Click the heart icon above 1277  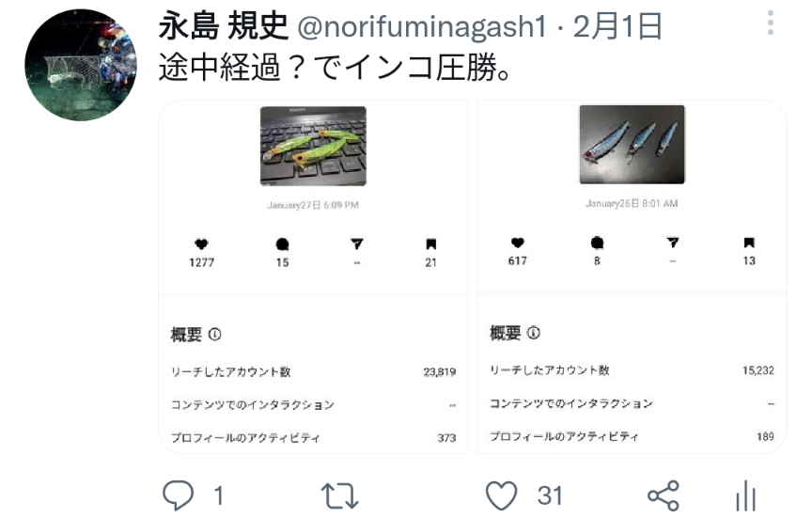[x=201, y=243]
